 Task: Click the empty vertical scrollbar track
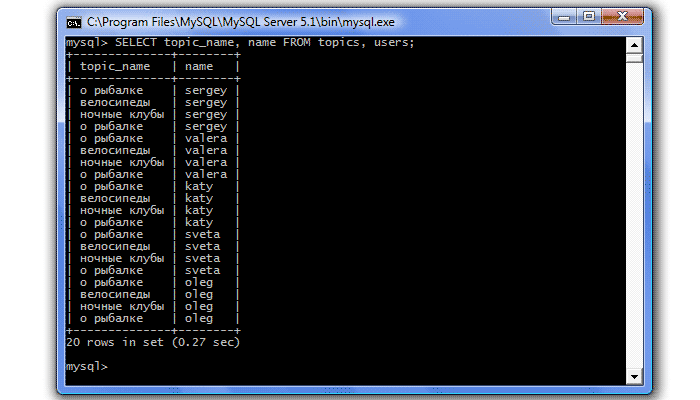click(632, 220)
